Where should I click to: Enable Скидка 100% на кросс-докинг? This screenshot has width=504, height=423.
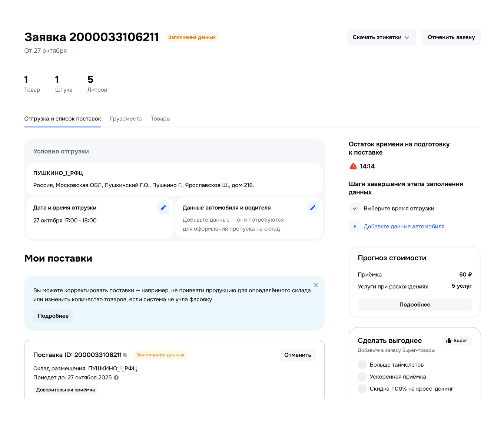[362, 389]
